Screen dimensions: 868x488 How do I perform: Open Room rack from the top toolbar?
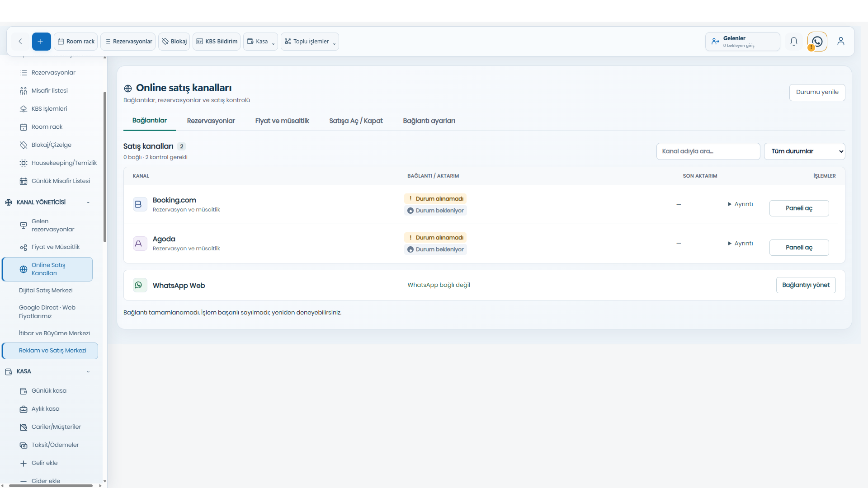(76, 42)
